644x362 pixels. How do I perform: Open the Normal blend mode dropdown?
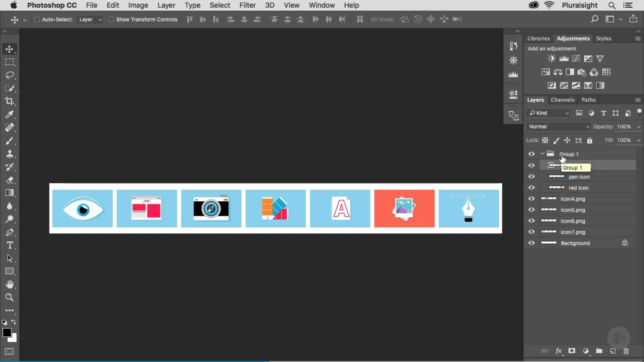click(558, 127)
